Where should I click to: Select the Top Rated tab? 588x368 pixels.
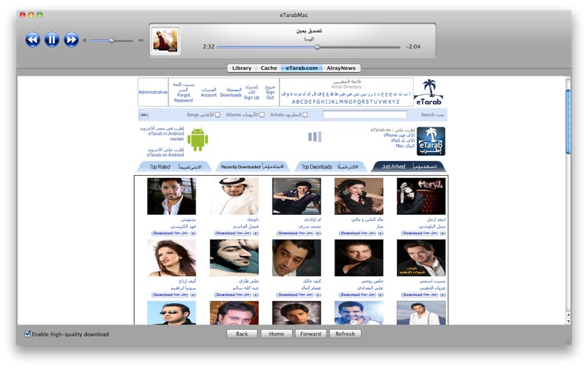click(x=175, y=167)
